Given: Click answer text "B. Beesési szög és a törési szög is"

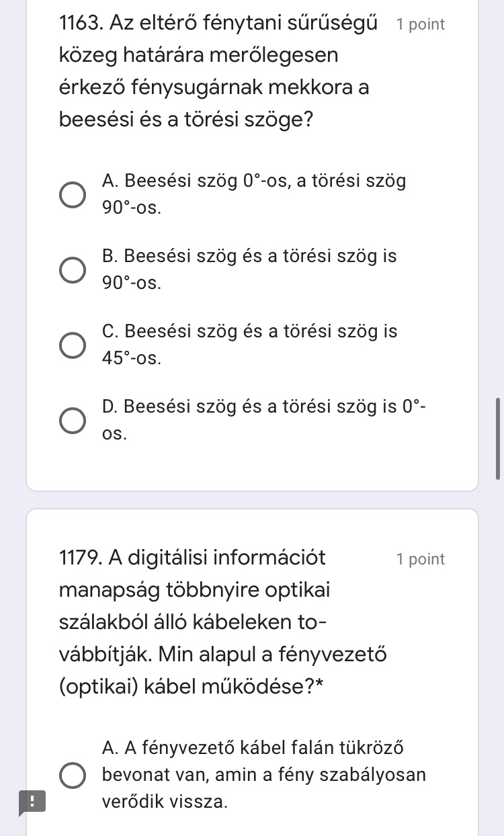Looking at the screenshot, I should pyautogui.click(x=249, y=257).
